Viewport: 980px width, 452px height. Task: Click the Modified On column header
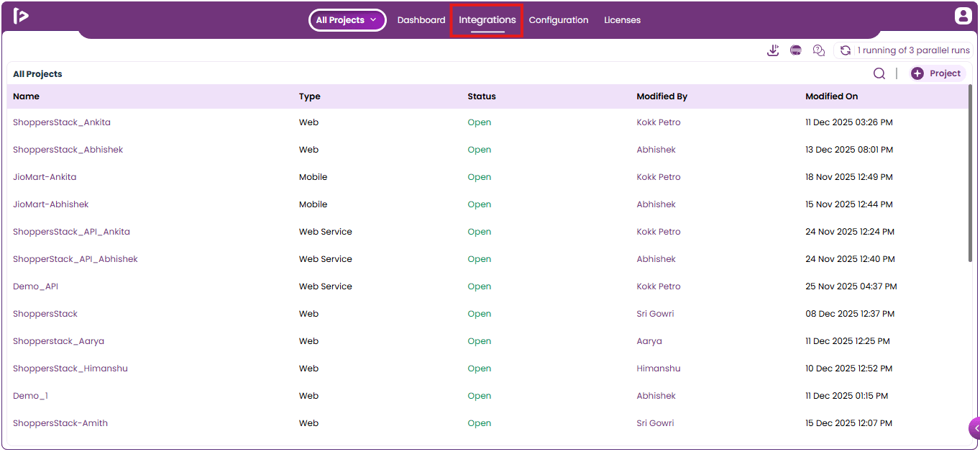point(832,96)
